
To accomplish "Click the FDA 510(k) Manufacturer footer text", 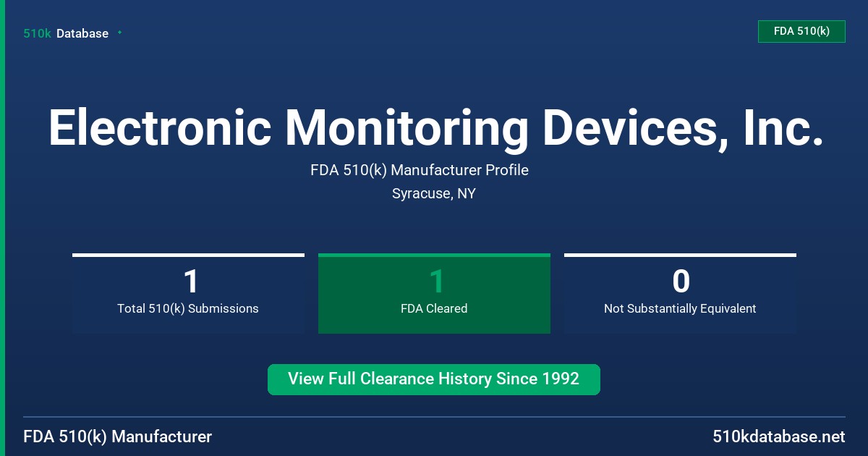I will coord(118,437).
